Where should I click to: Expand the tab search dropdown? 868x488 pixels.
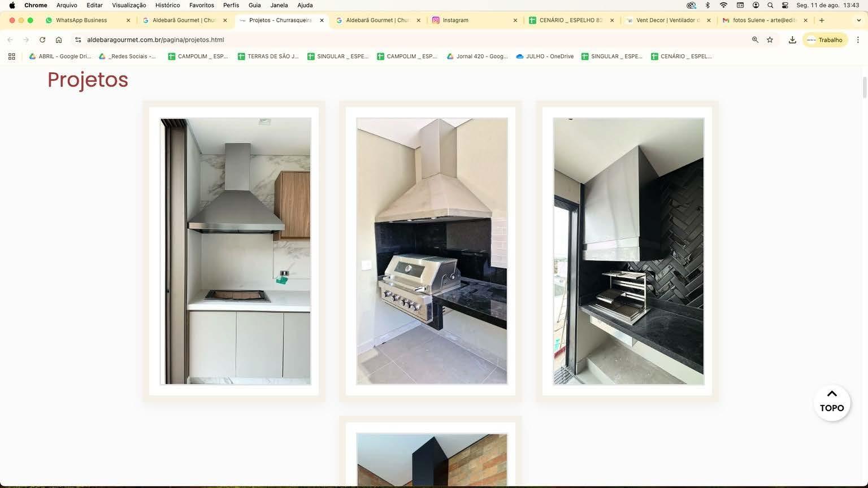point(859,20)
